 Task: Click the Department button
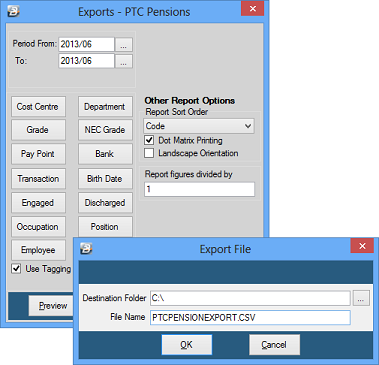click(105, 107)
